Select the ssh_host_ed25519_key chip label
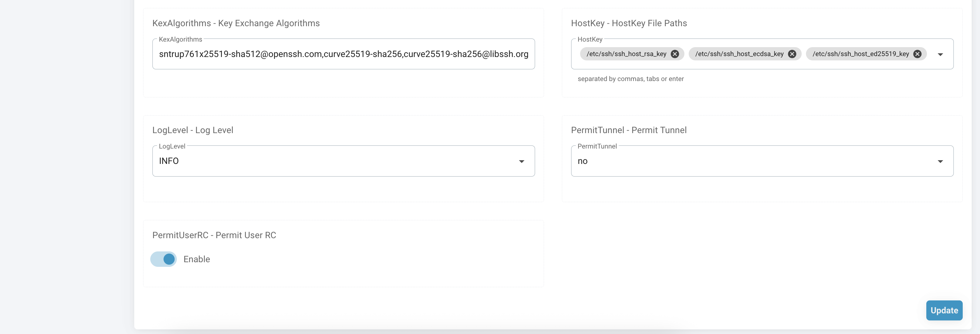 860,54
